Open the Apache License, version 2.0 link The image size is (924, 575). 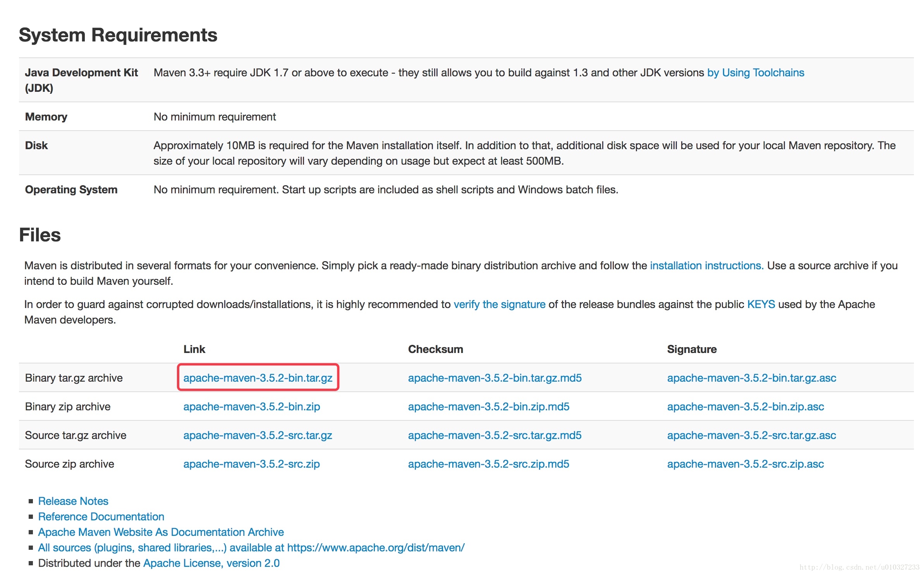(211, 563)
